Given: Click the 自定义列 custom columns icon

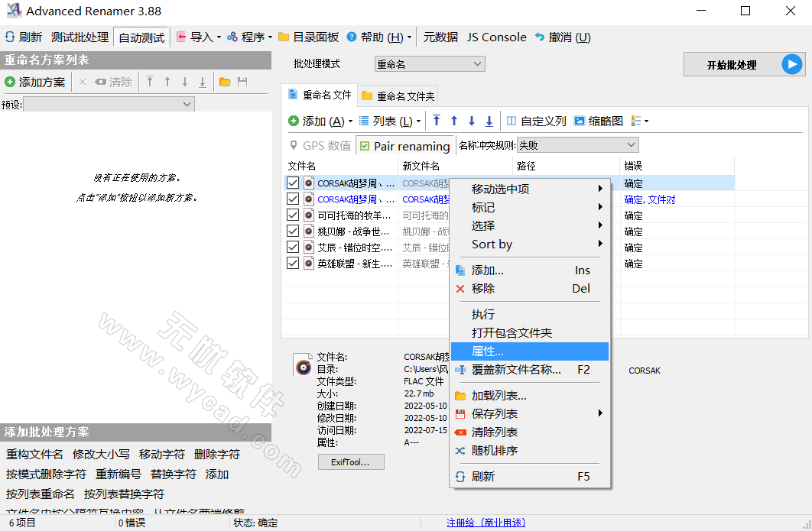Looking at the screenshot, I should pyautogui.click(x=512, y=121).
